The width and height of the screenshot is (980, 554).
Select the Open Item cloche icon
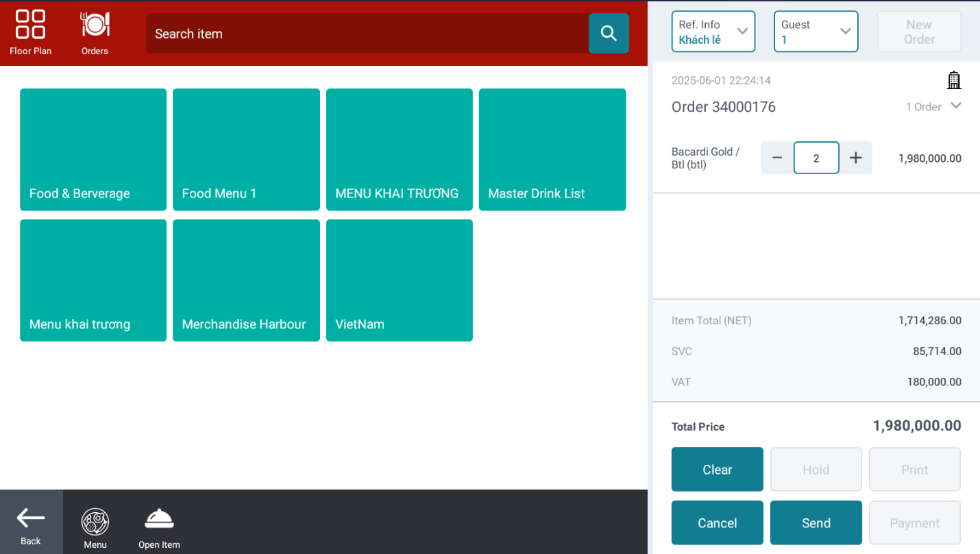pyautogui.click(x=159, y=527)
